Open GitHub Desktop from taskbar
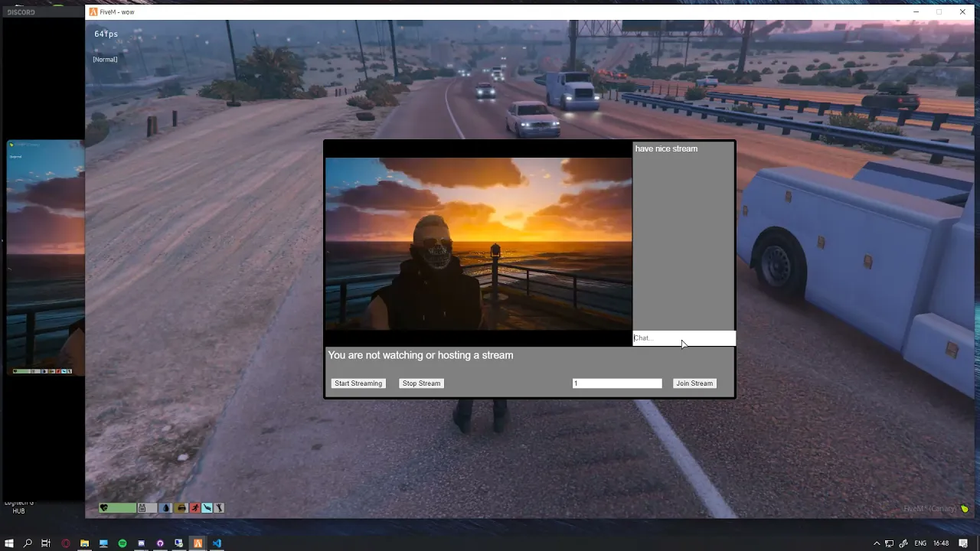 pyautogui.click(x=160, y=543)
